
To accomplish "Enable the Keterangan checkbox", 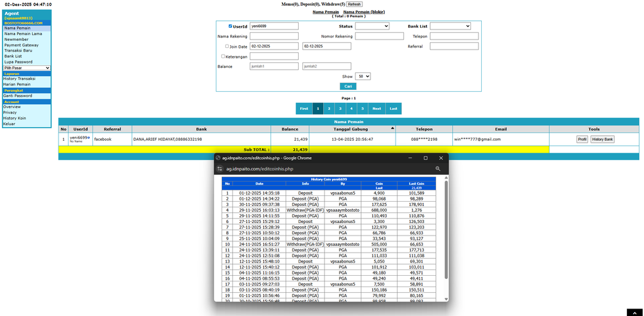I will click(x=223, y=56).
